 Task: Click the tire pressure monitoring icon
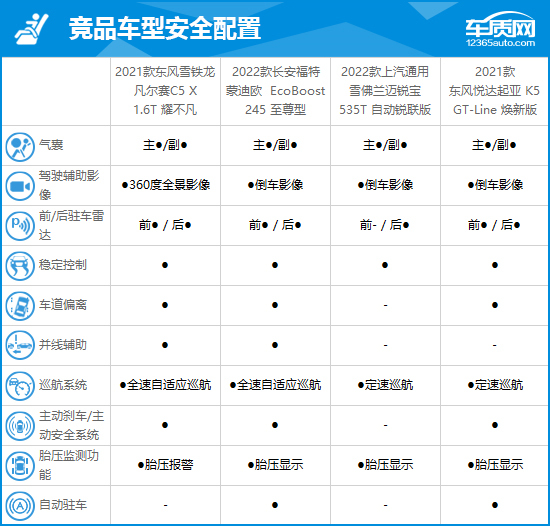pos(20,466)
